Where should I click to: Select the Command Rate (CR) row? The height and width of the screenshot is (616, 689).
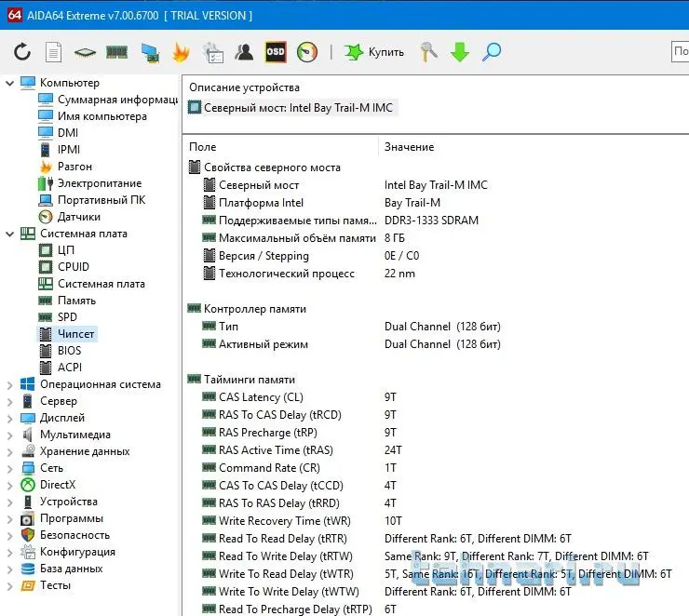click(298, 468)
